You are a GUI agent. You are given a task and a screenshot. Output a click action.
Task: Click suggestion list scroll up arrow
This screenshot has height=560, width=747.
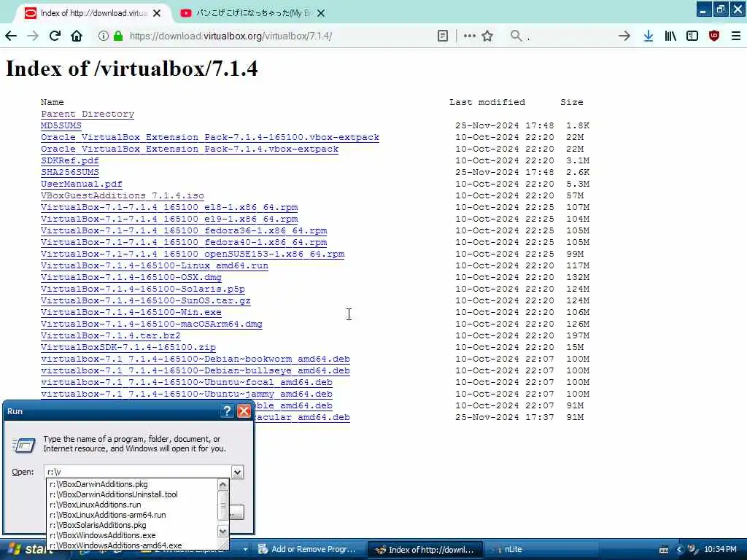click(222, 485)
